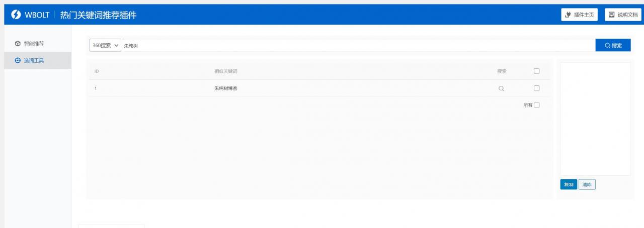The height and width of the screenshot is (228, 644).
Task: Click the 搜索 column header in the table
Action: (502, 71)
